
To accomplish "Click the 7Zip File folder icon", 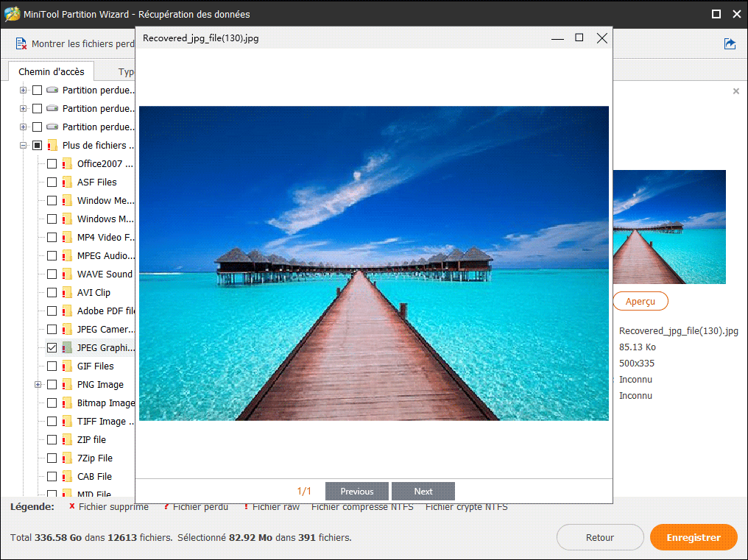I will (x=67, y=458).
